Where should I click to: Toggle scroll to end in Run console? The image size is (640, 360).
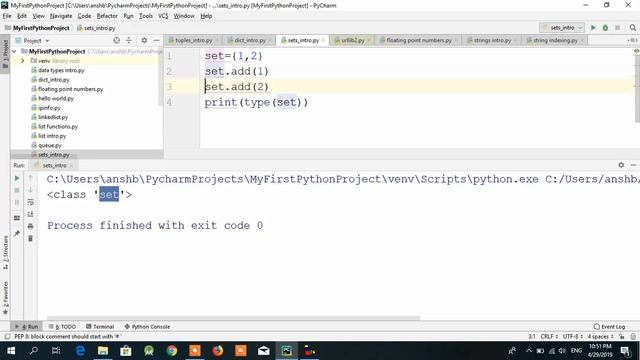click(31, 214)
